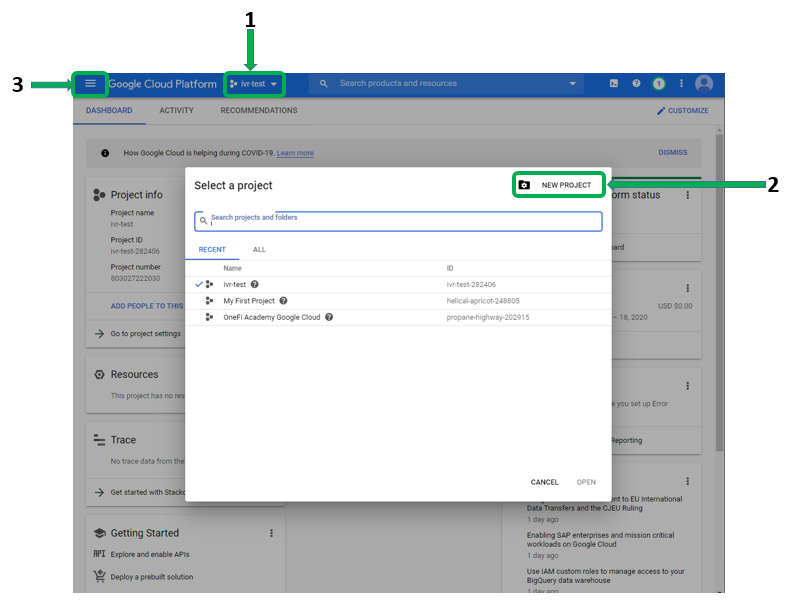
Task: Open Getting Started card three-dot menu
Action: (x=271, y=533)
